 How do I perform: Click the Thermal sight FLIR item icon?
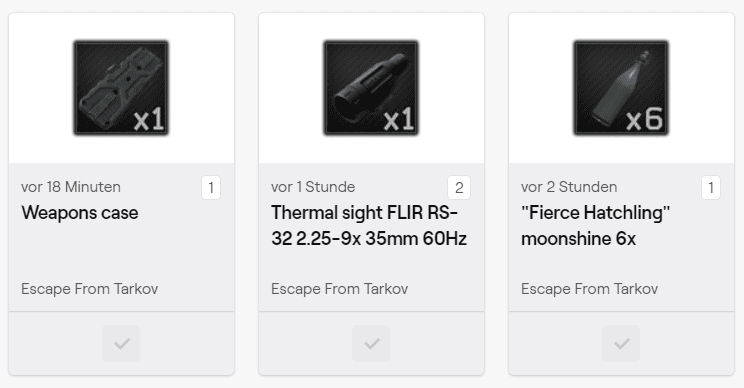click(x=371, y=88)
